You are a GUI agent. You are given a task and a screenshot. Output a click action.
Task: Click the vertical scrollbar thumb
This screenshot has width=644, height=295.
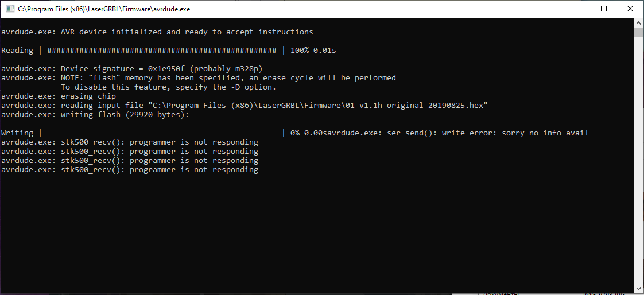(x=638, y=32)
